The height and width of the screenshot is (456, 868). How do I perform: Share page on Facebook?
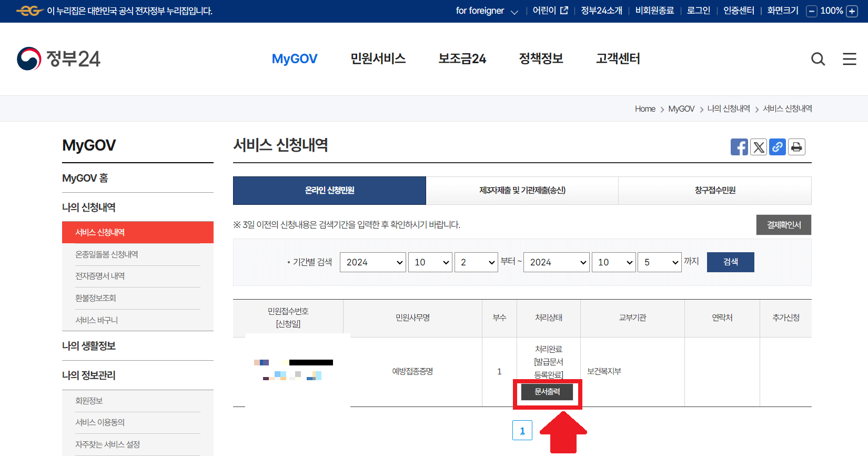pos(739,147)
